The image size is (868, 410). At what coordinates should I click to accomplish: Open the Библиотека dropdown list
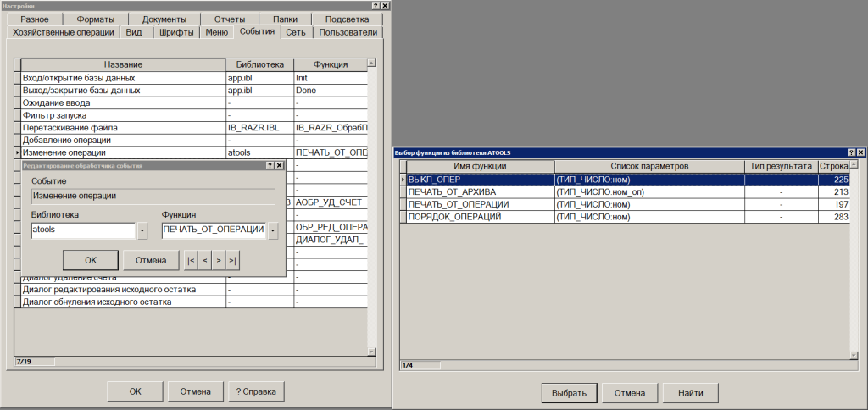click(142, 230)
